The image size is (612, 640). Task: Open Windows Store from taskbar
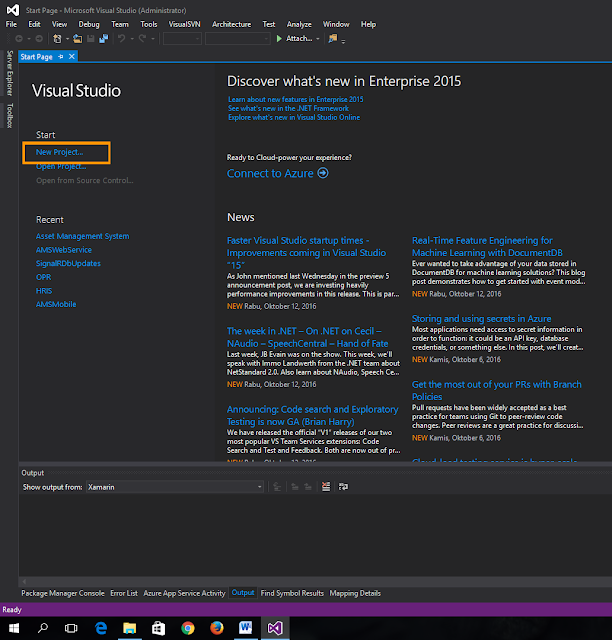point(158,628)
